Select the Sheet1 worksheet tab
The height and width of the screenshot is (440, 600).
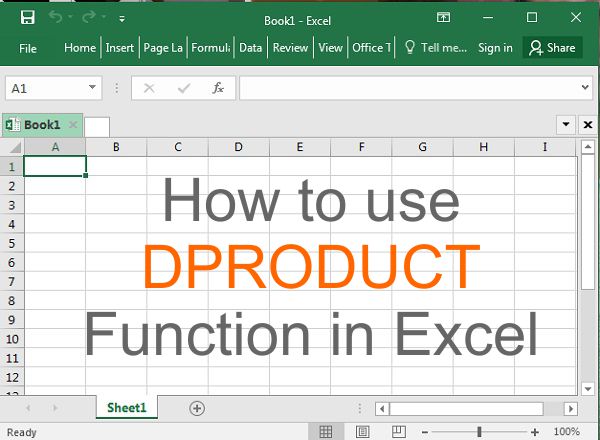(127, 408)
